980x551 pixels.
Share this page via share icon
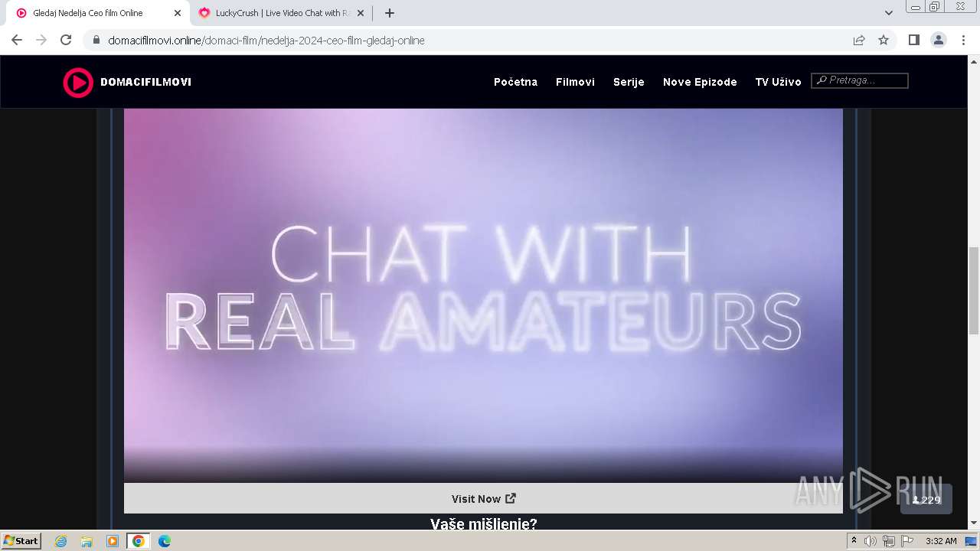point(859,41)
